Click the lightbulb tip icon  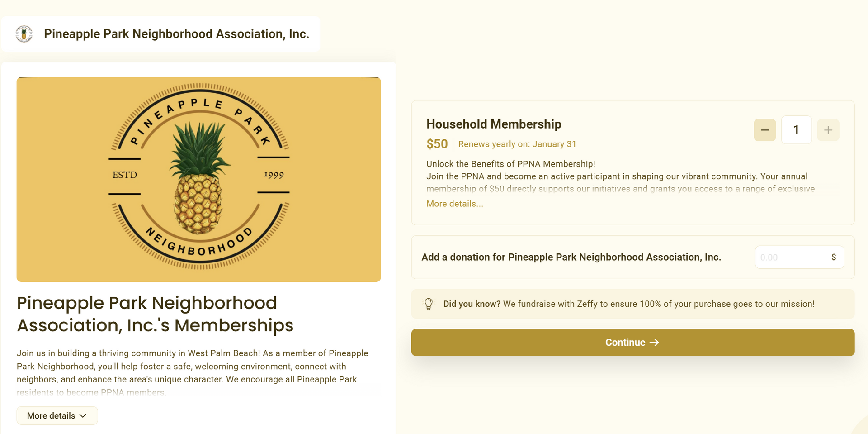click(x=429, y=304)
